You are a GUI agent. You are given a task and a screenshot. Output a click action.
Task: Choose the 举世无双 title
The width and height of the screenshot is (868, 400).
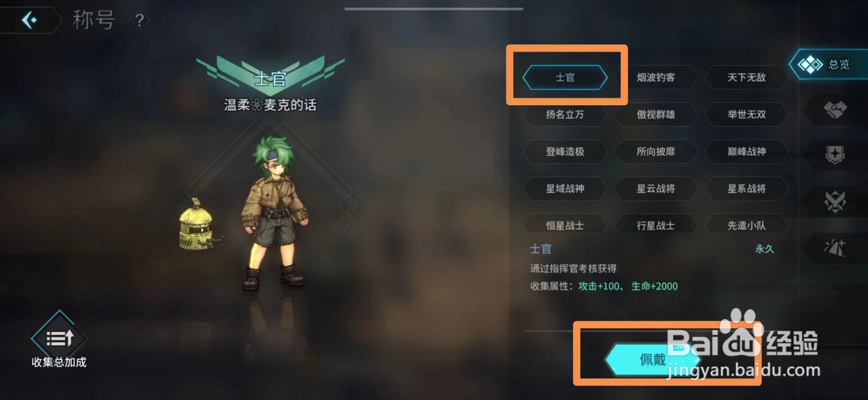(746, 115)
